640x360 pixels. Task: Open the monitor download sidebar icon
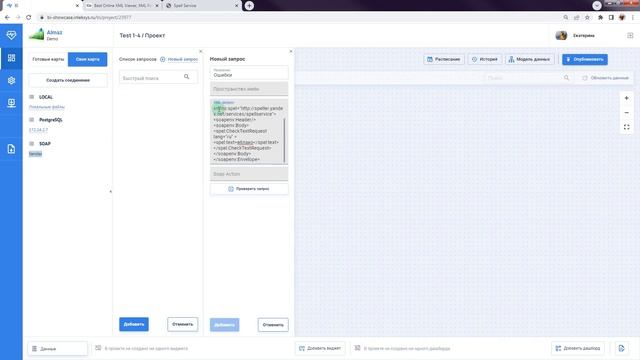pos(11,103)
